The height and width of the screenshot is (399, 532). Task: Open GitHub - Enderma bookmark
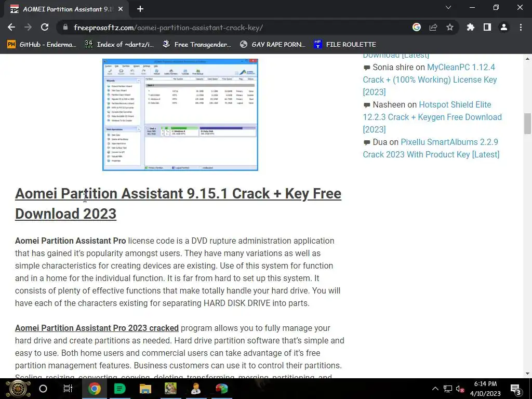tap(42, 45)
